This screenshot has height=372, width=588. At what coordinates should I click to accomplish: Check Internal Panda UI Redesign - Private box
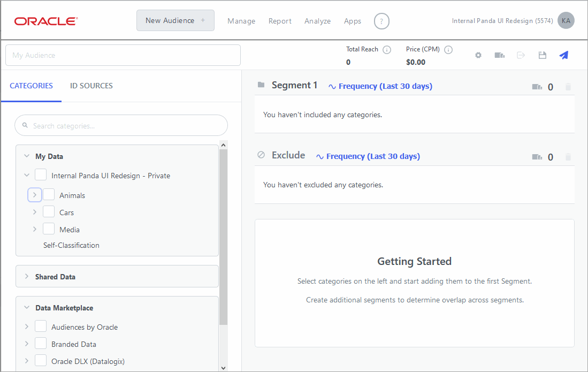(41, 174)
